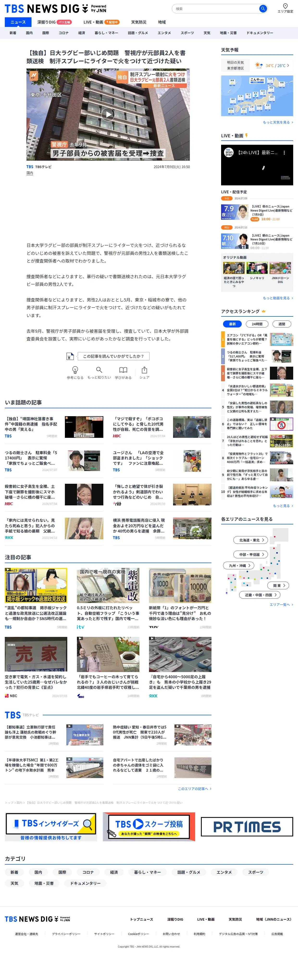Viewport: 298px width, 980px height.
Task: Click the 新紙幣 フォント article thumbnail
Action: click(x=180, y=585)
